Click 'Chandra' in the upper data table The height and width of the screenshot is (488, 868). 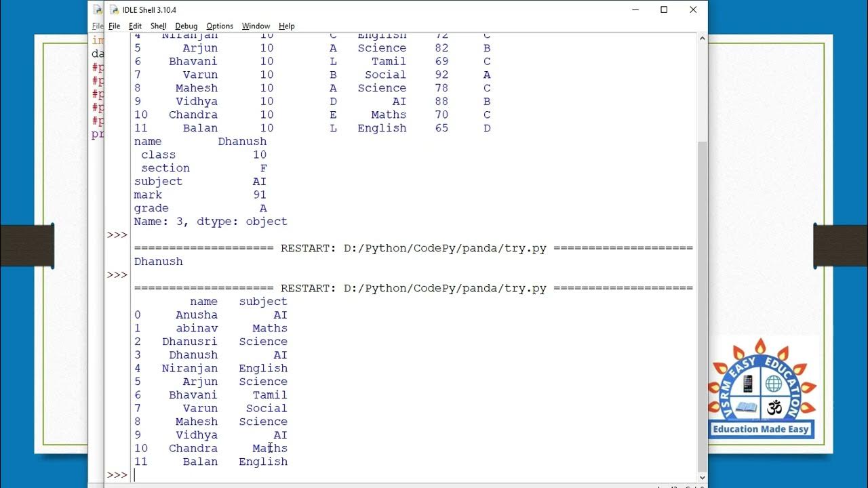(193, 115)
